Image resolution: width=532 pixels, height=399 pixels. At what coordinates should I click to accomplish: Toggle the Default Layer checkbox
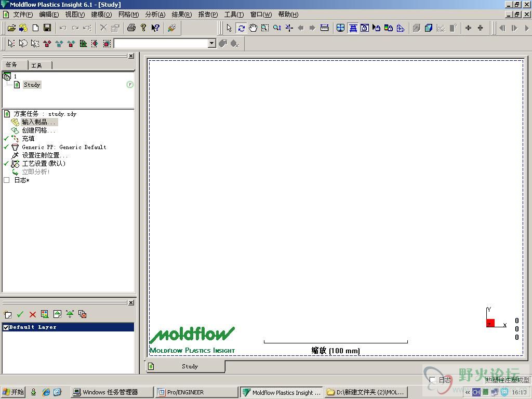pyautogui.click(x=6, y=327)
